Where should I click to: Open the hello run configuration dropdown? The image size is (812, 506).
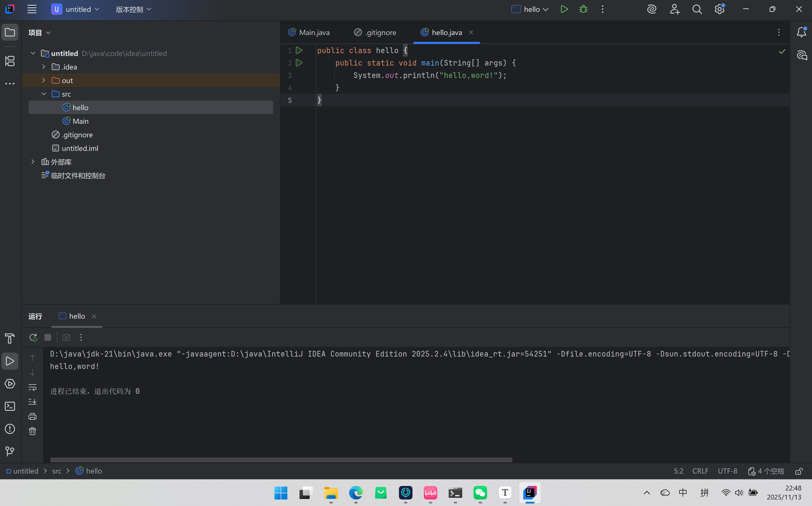(x=530, y=9)
